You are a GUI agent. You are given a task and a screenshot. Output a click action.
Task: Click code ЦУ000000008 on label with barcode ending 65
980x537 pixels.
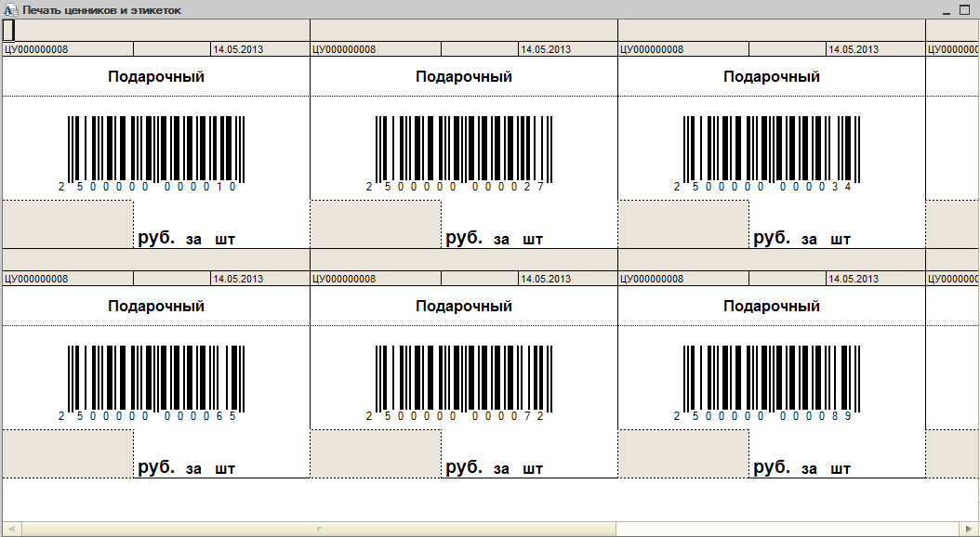36,279
